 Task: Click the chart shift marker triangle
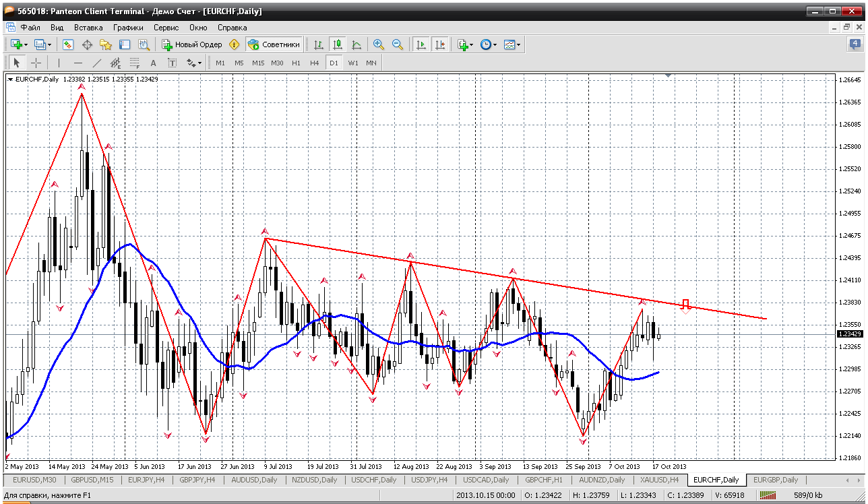coord(669,75)
